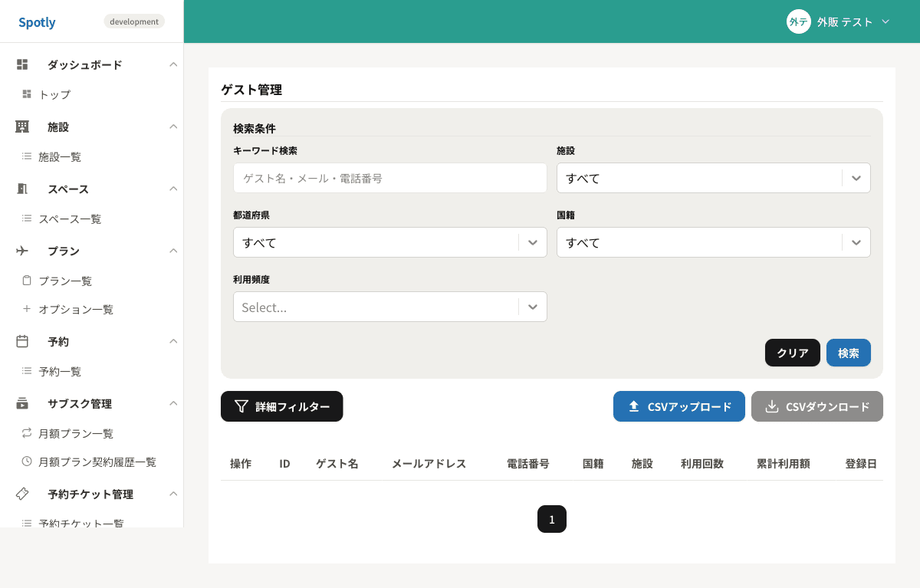920x588 pixels.
Task: Open the 利用頻度 Select dropdown
Action: tap(389, 307)
